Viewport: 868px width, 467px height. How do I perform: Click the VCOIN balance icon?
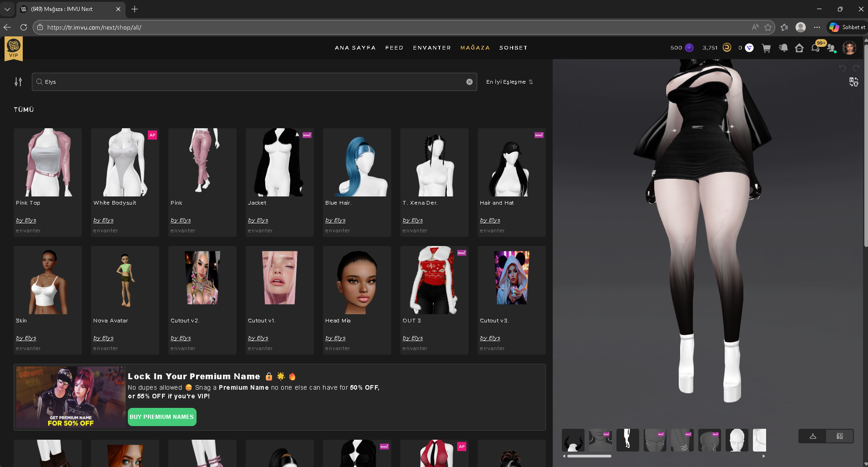pos(749,48)
